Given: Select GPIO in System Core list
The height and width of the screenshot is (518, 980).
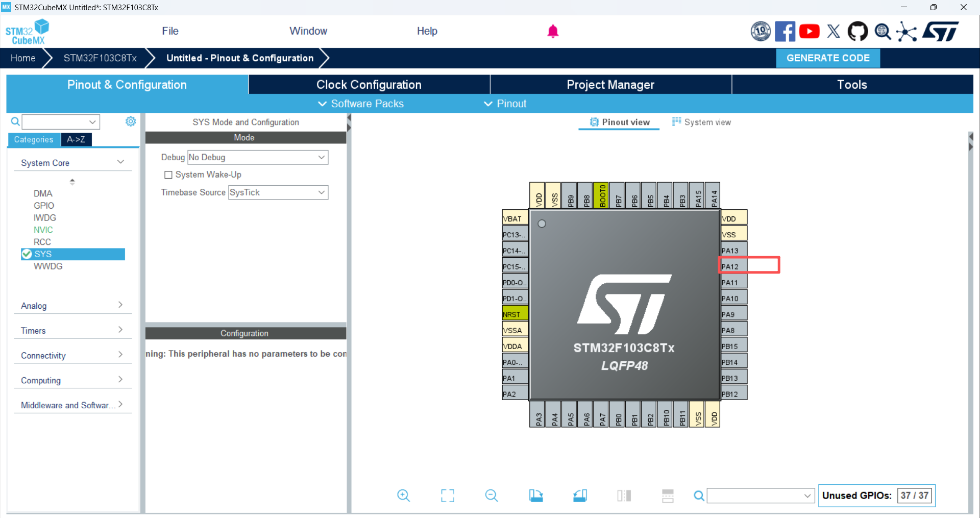Looking at the screenshot, I should pyautogui.click(x=44, y=206).
